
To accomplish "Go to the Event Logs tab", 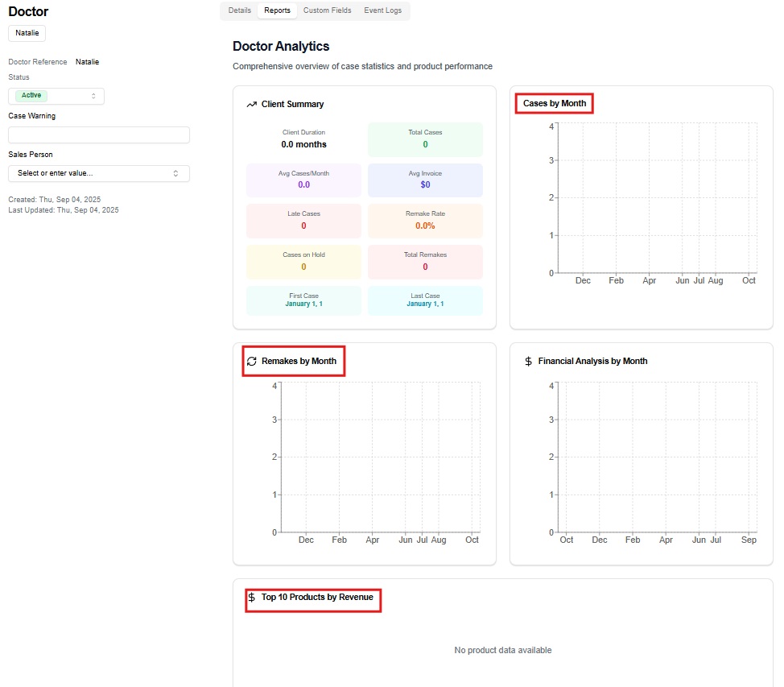I will tap(382, 10).
